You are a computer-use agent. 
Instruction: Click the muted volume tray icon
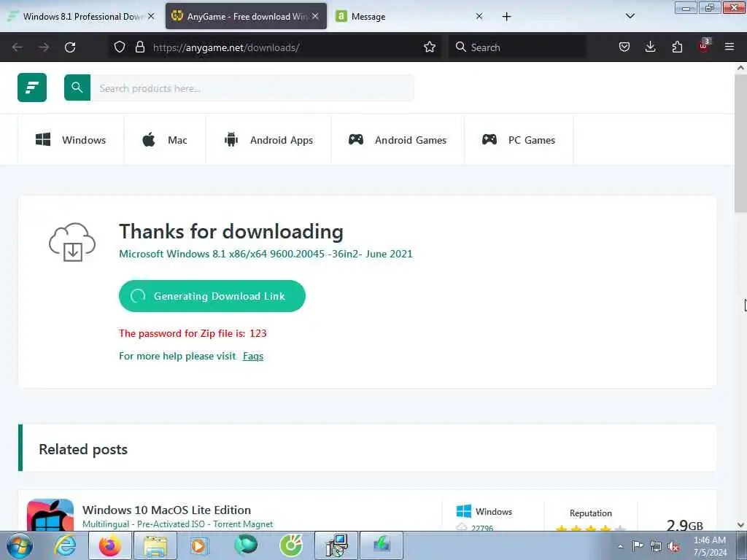pos(673,547)
